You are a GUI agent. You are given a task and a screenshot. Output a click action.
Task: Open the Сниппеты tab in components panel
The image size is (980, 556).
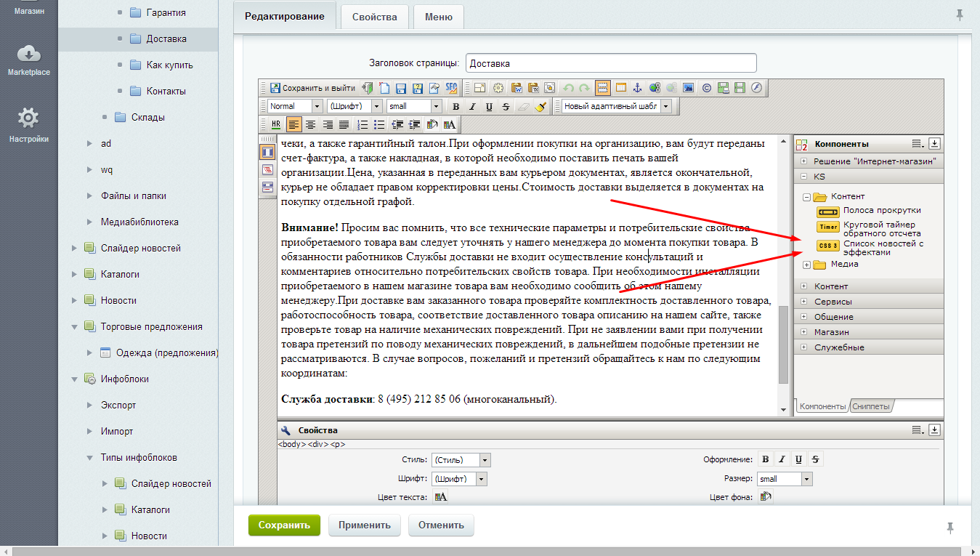[870, 406]
